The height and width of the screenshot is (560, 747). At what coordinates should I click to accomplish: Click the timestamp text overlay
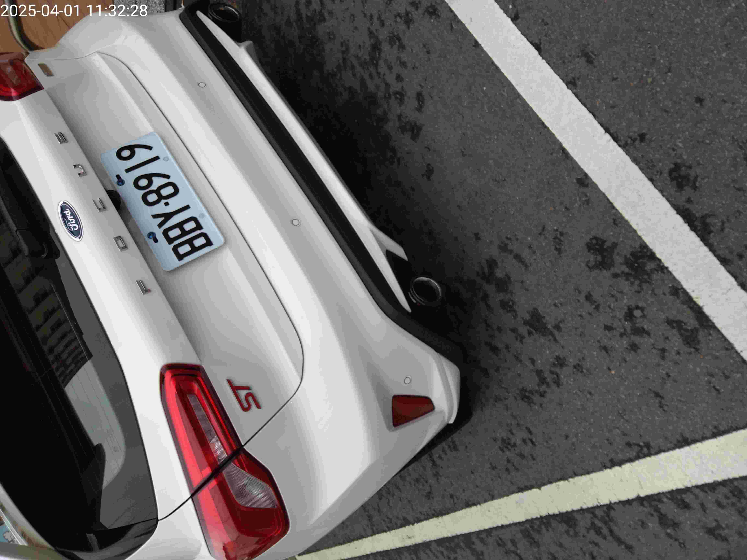pos(74,11)
